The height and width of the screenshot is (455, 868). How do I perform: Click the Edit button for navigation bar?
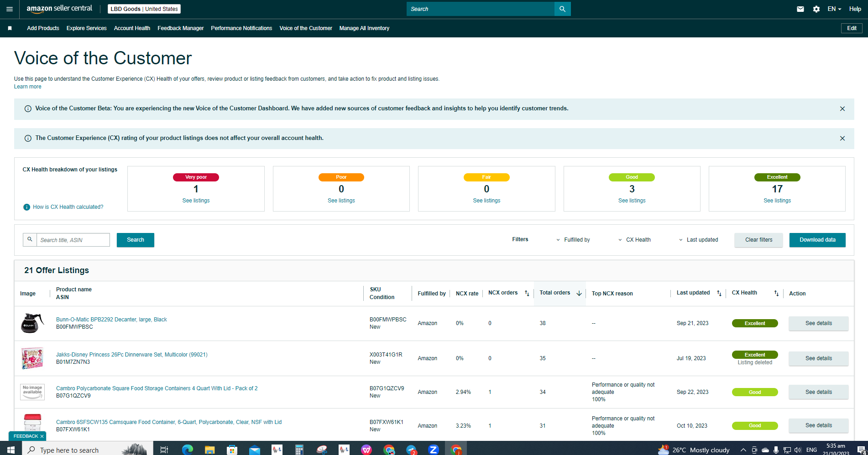pyautogui.click(x=852, y=28)
